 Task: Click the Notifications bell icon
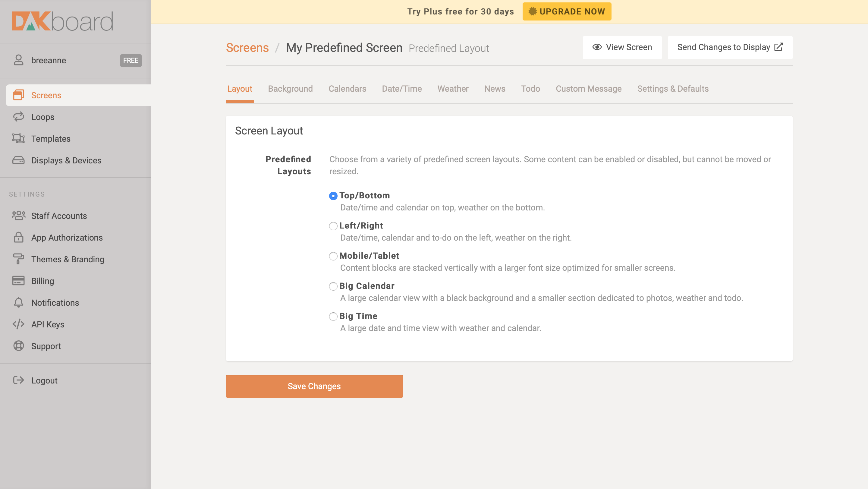tap(18, 302)
